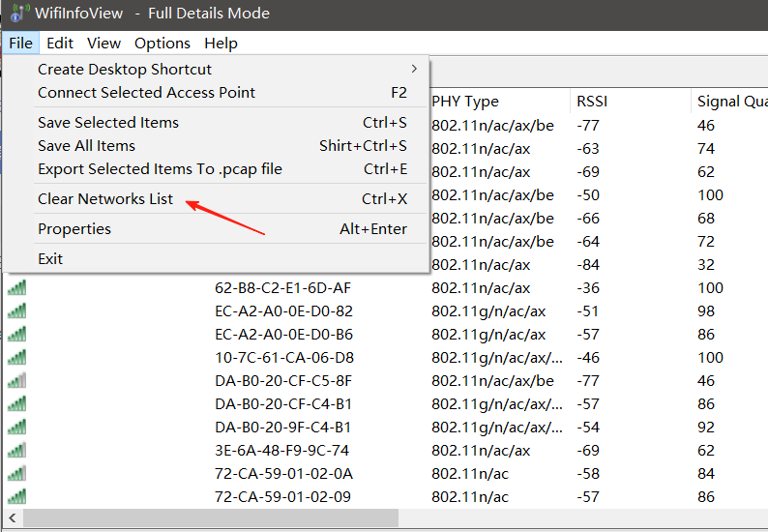Viewport: 768px width, 532px height.
Task: Click signal icon for DA-B0-20-9F-C4-B1 row
Action: click(17, 427)
